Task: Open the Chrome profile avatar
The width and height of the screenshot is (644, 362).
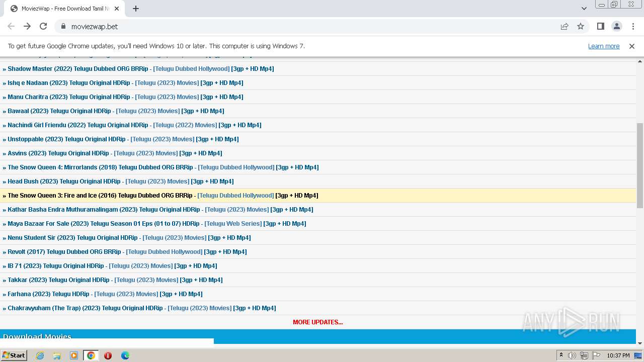Action: (x=616, y=26)
